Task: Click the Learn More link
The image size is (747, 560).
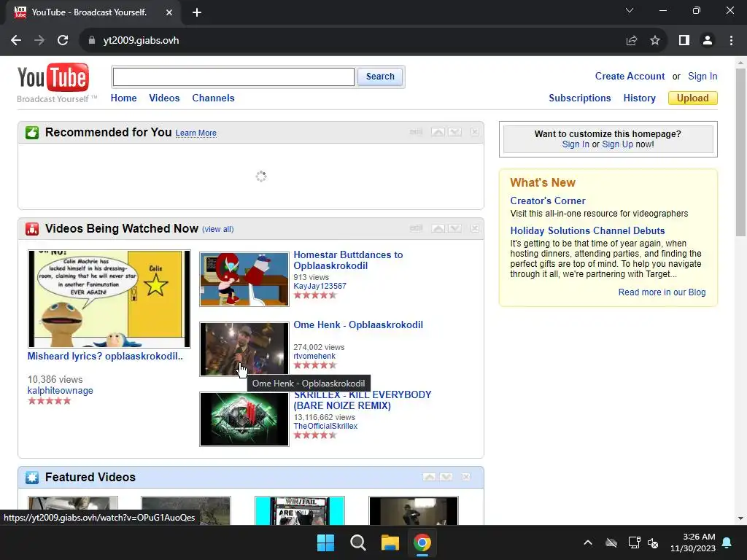Action: pos(196,133)
